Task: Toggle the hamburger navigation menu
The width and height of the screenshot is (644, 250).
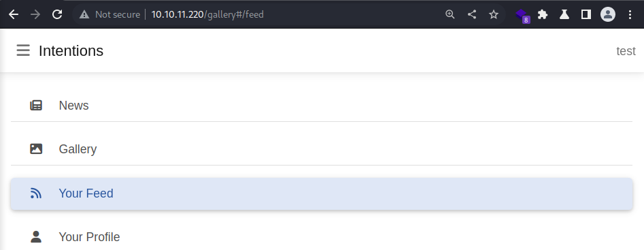Action: click(x=23, y=50)
